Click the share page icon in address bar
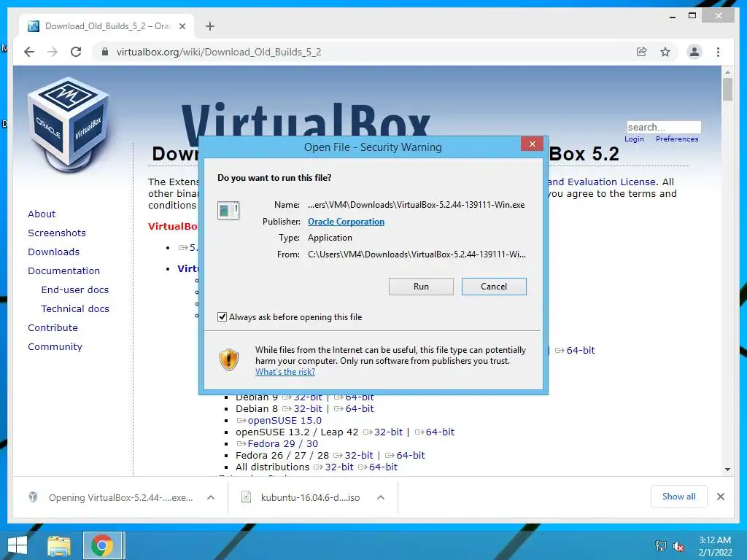This screenshot has width=747, height=560. 642,52
